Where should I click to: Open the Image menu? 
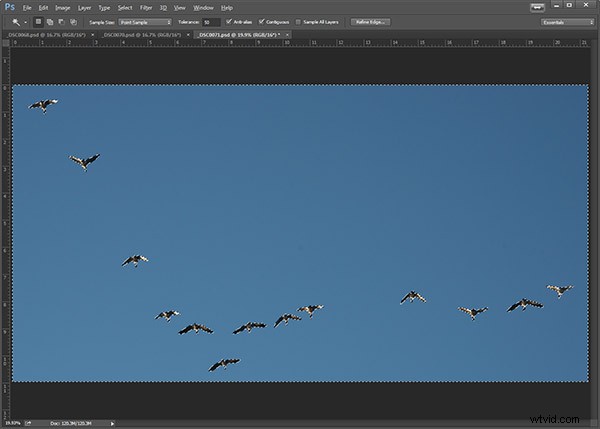(x=63, y=8)
